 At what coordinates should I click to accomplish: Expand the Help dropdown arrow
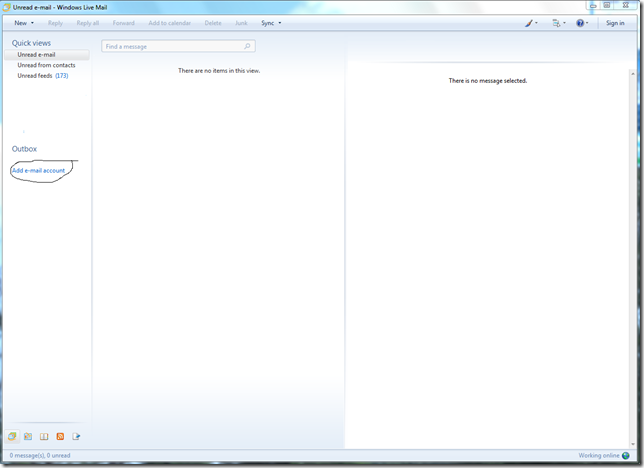pyautogui.click(x=587, y=23)
